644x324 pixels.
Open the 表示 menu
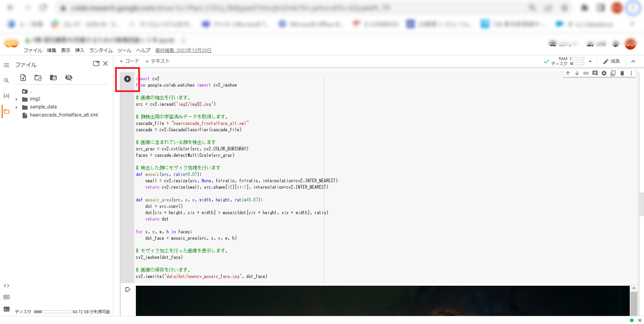click(x=66, y=50)
